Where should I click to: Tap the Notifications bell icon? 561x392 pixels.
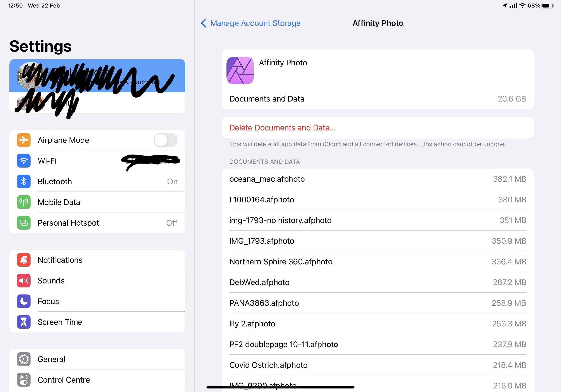pos(24,260)
